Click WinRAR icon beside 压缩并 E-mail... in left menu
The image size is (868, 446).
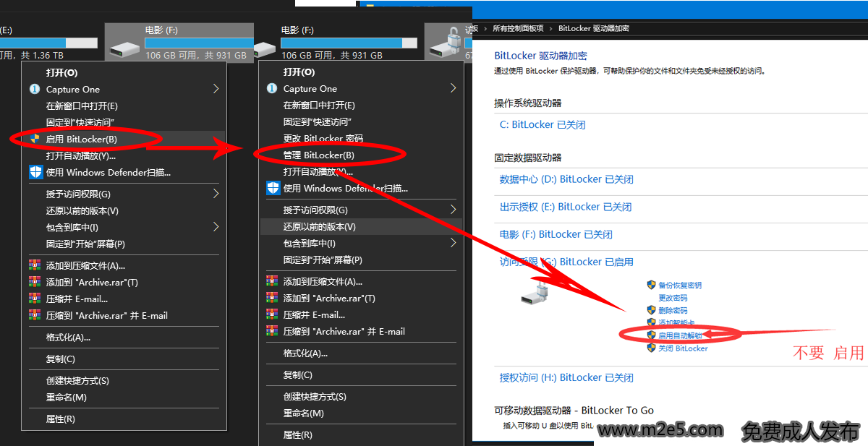pyautogui.click(x=35, y=299)
